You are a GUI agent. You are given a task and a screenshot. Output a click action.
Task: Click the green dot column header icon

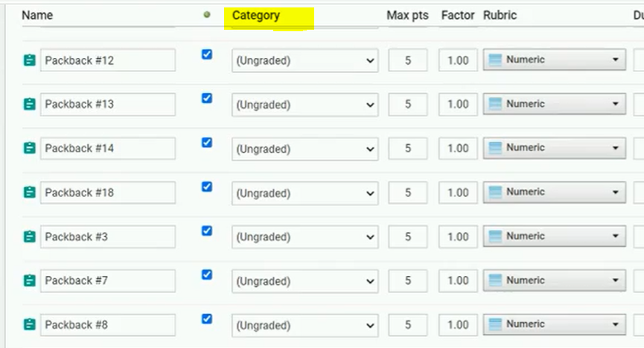(207, 15)
